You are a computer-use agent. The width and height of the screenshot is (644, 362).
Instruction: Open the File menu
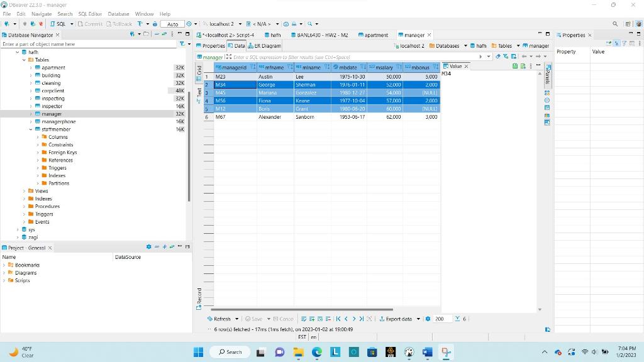pos(6,14)
